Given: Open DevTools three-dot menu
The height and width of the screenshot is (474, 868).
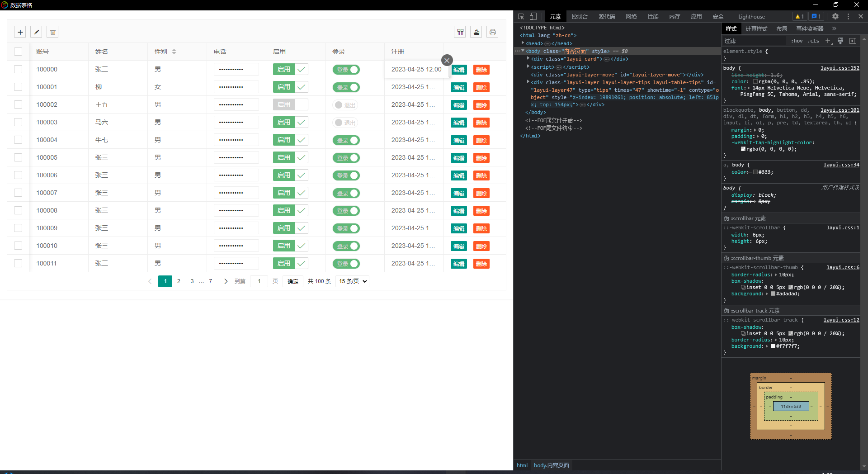Looking at the screenshot, I should [848, 16].
